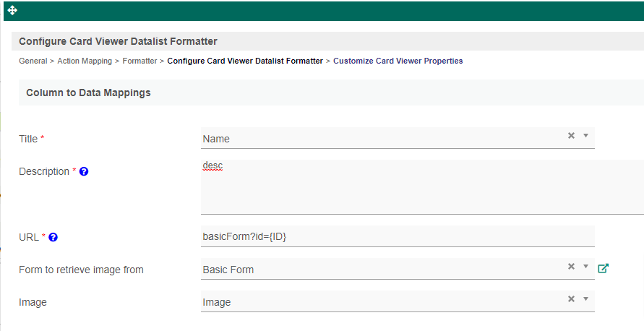Click the Column to Data Mappings header
The image size is (644, 331).
coord(88,93)
